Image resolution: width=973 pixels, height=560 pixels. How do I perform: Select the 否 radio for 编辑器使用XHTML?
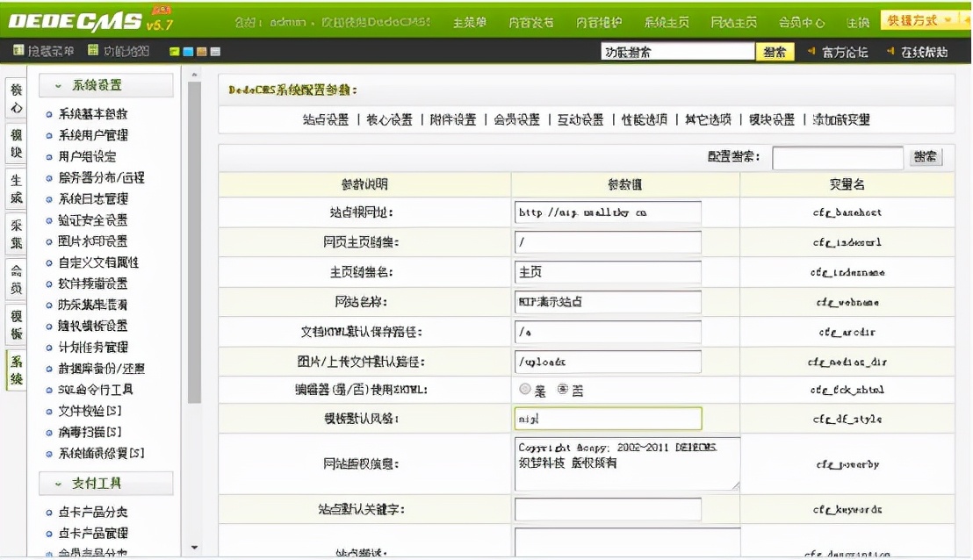pyautogui.click(x=562, y=389)
